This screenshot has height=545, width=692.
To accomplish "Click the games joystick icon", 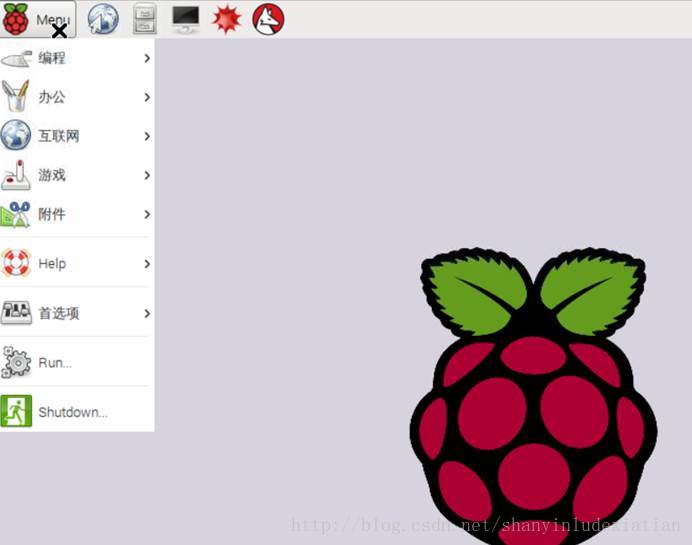I will 16,175.
